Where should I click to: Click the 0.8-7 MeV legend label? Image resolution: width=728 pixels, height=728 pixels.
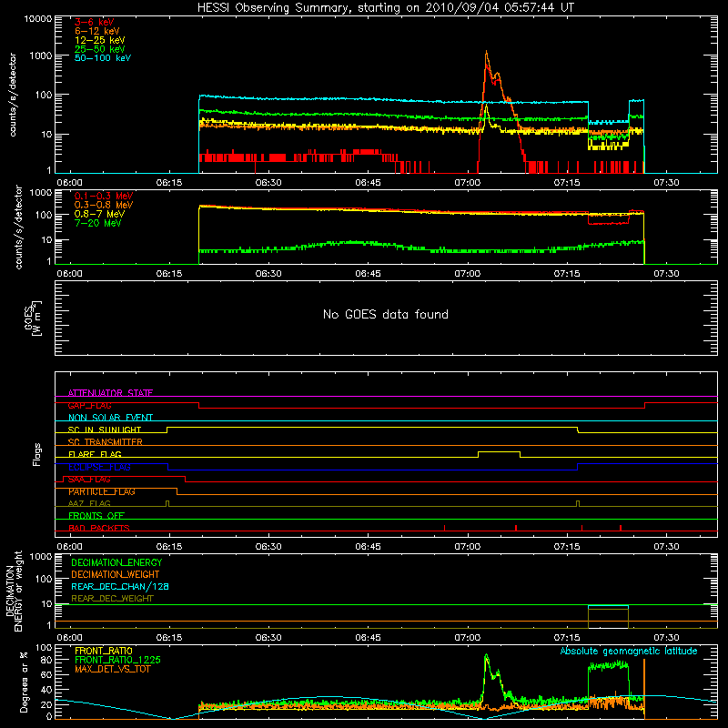(100, 214)
